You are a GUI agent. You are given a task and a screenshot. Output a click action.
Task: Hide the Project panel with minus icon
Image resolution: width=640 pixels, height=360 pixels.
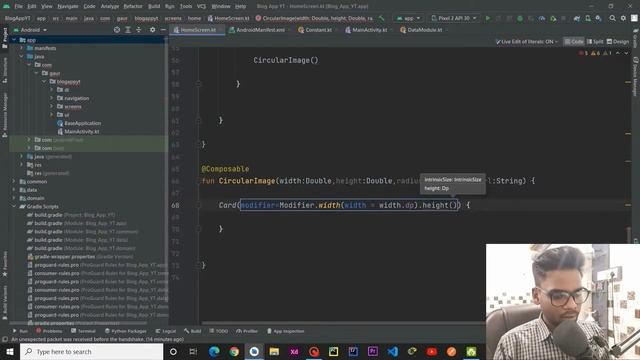coord(163,30)
